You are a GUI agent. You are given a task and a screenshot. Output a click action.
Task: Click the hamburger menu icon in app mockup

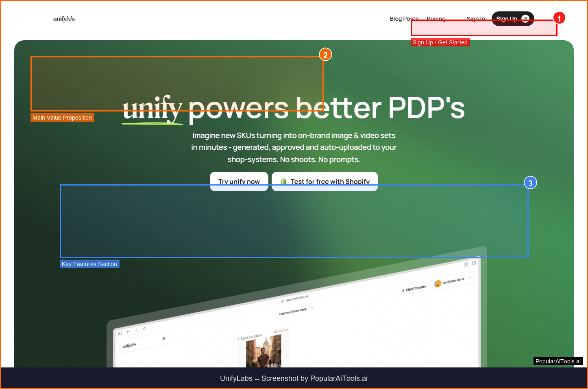(x=164, y=339)
